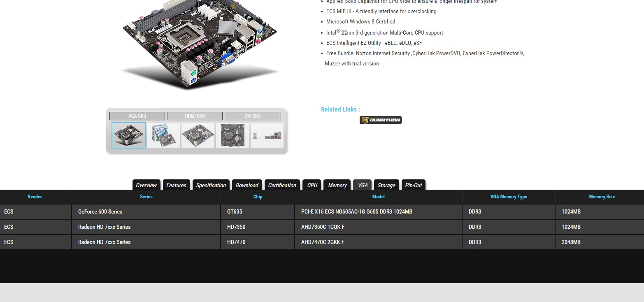Click the VGA Memory Type column header
This screenshot has width=644, height=302.
509,197
